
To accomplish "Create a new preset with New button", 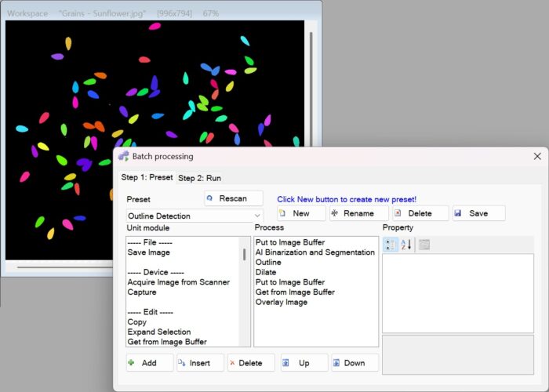I will [x=301, y=213].
